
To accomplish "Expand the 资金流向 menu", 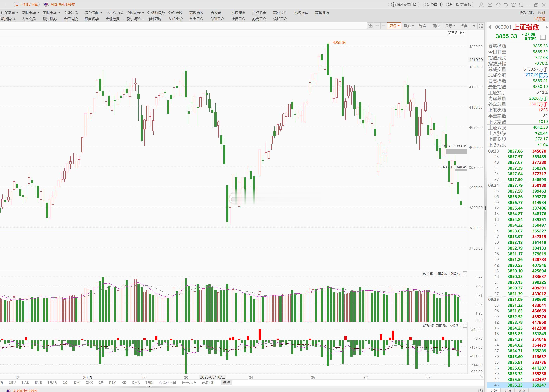I will pyautogui.click(x=93, y=13).
